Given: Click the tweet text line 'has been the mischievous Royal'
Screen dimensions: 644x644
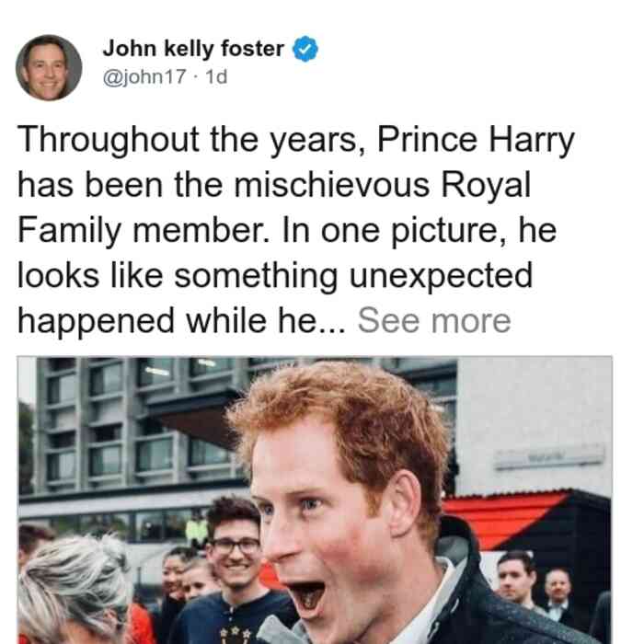Looking at the screenshot, I should click(274, 185).
